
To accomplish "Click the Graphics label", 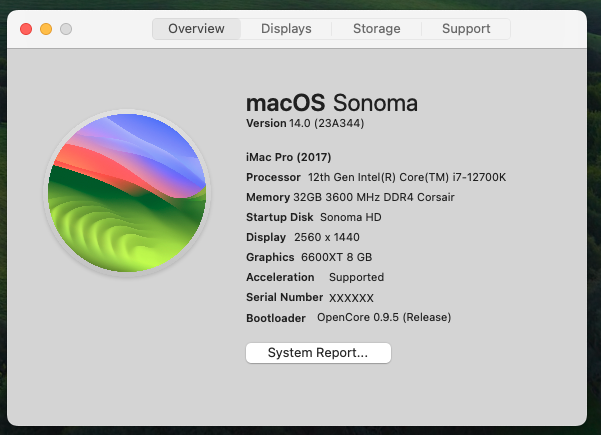I will click(x=270, y=257).
